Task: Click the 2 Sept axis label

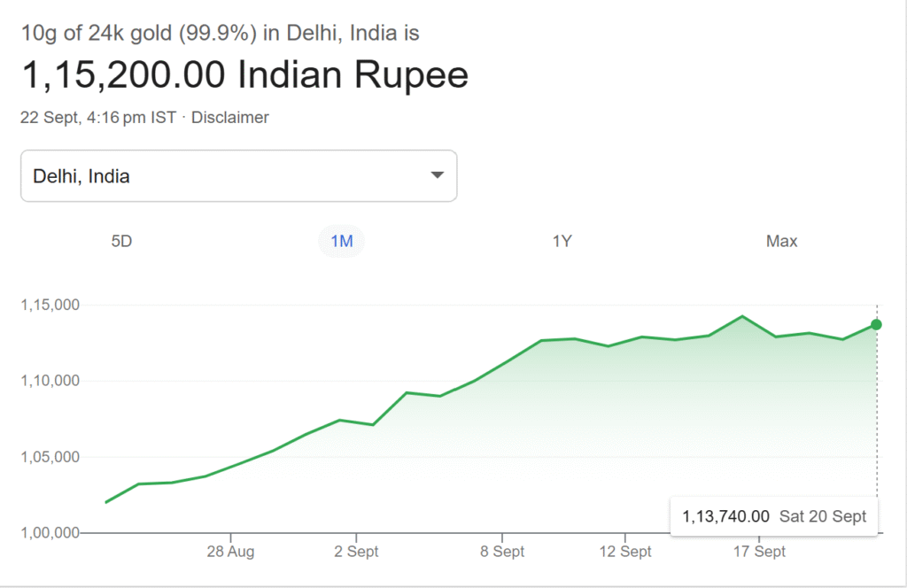Action: click(356, 552)
